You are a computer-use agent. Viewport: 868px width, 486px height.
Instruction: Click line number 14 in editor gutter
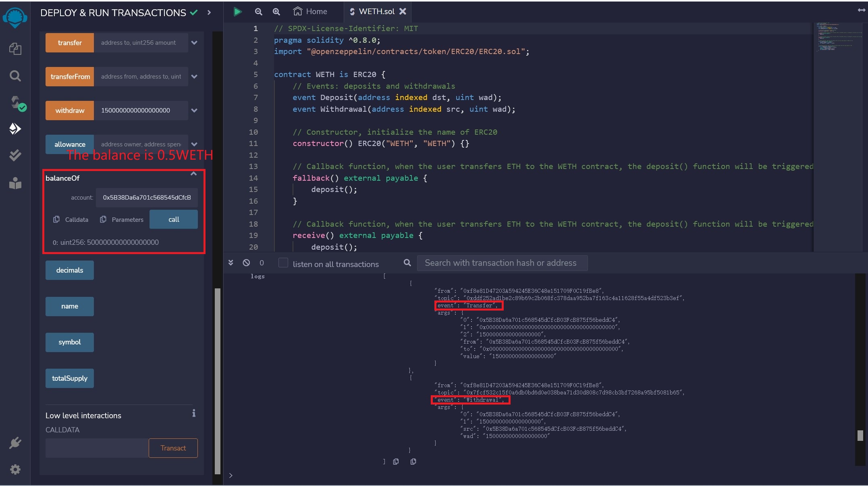point(253,178)
